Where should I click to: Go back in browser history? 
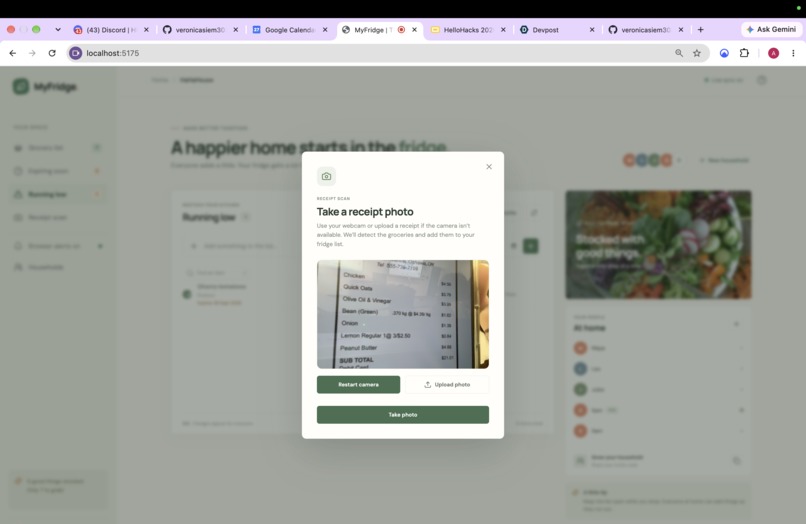tap(13, 53)
